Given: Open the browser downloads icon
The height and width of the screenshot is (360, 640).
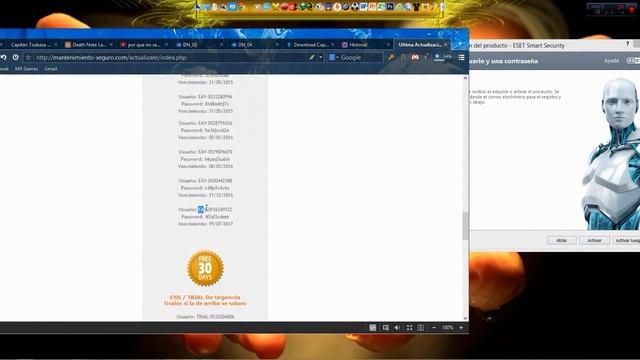Looking at the screenshot, I should pyautogui.click(x=438, y=57).
